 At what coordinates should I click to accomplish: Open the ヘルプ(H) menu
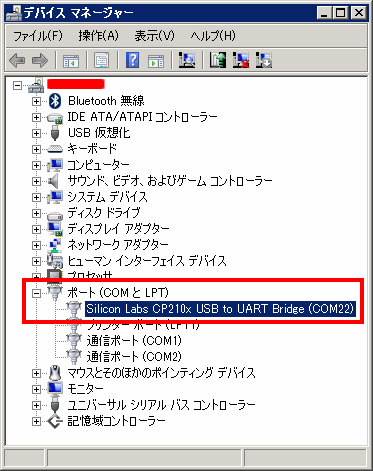(213, 36)
